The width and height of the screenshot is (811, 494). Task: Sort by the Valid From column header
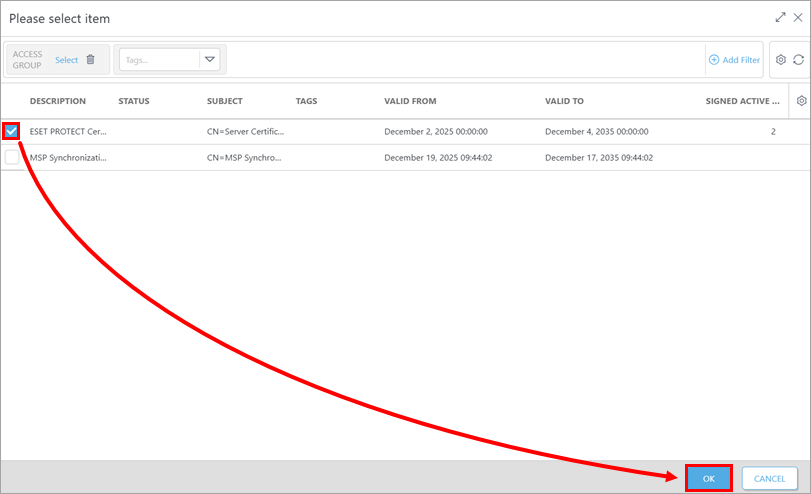(x=410, y=101)
